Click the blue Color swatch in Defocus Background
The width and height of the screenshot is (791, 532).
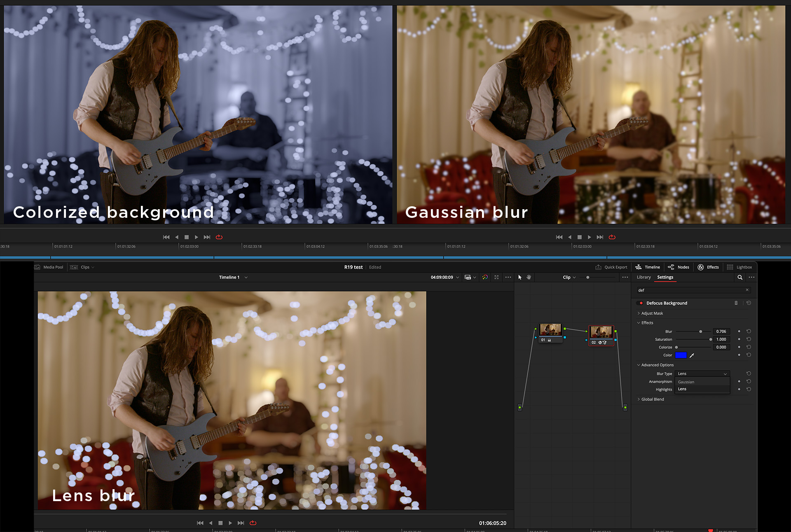[682, 355]
